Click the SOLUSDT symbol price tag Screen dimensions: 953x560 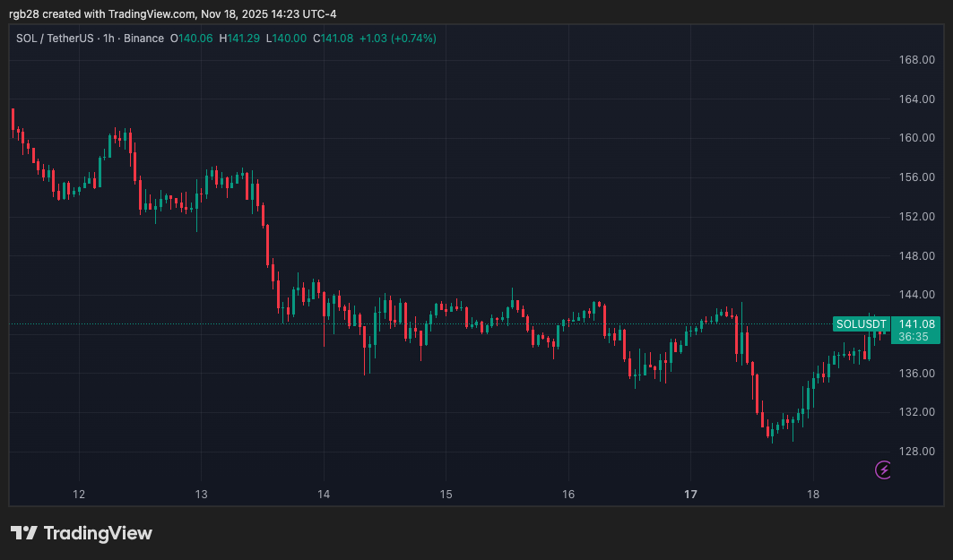point(860,323)
